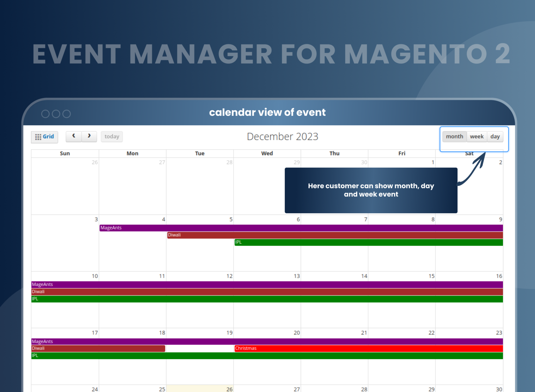The width and height of the screenshot is (535, 392).
Task: Select day number 9
Action: [500, 220]
